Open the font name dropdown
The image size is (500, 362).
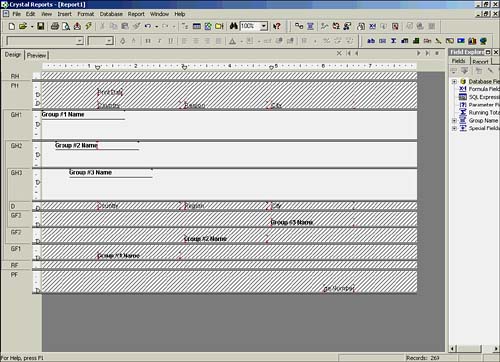point(80,41)
